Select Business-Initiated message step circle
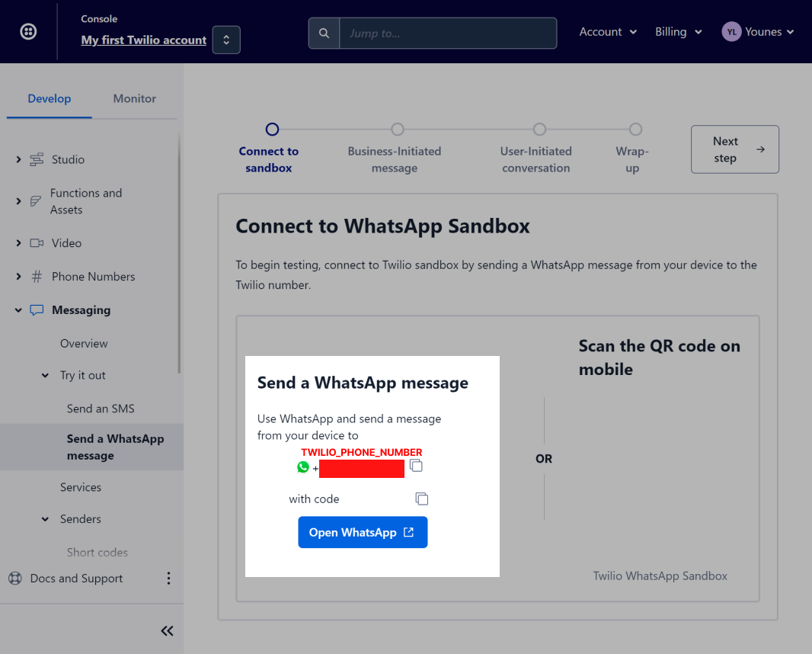 pyautogui.click(x=397, y=129)
